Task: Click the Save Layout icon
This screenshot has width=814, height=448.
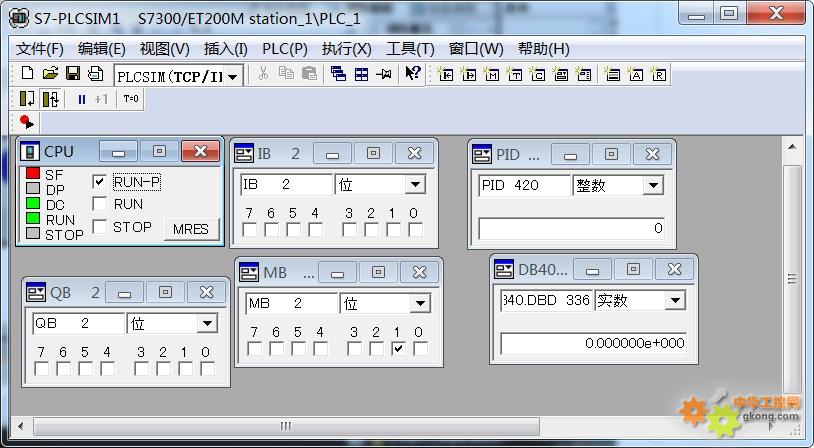Action: (96, 74)
